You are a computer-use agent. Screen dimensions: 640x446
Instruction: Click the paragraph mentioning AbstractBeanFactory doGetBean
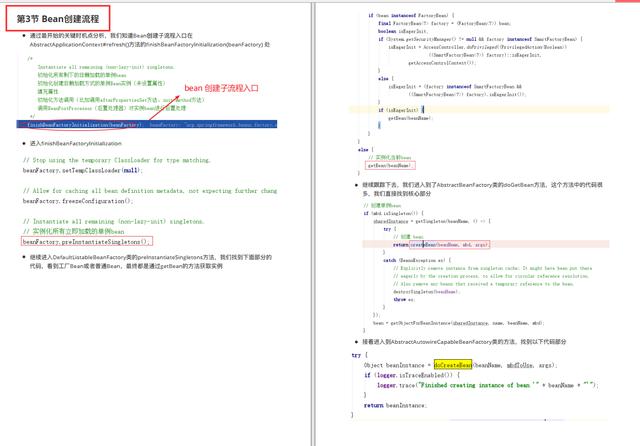coord(482,189)
